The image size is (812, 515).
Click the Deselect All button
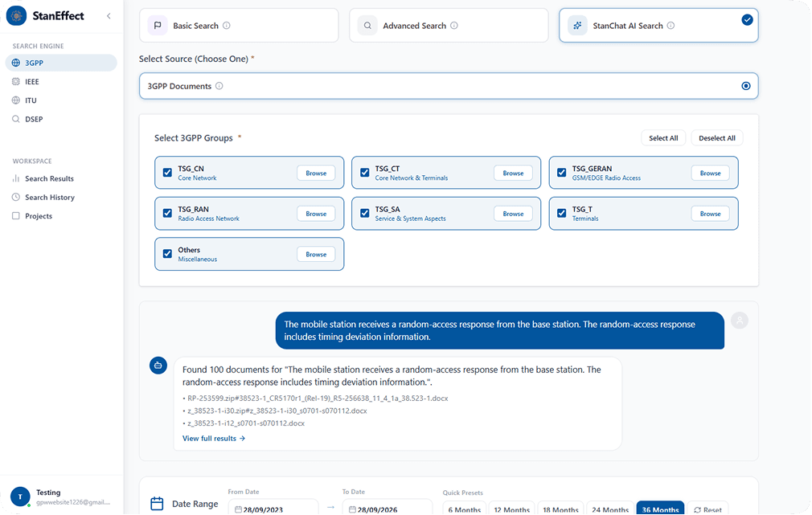point(716,138)
